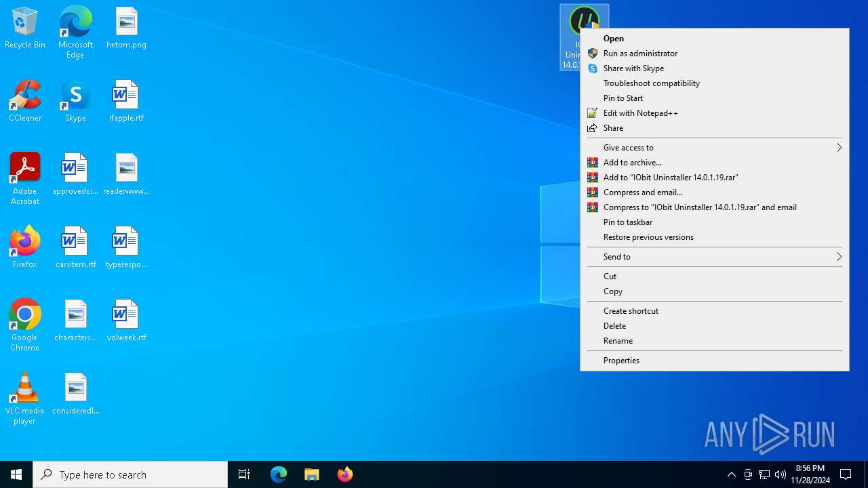Launch Firefox from the taskbar
The image size is (868, 488).
[345, 474]
